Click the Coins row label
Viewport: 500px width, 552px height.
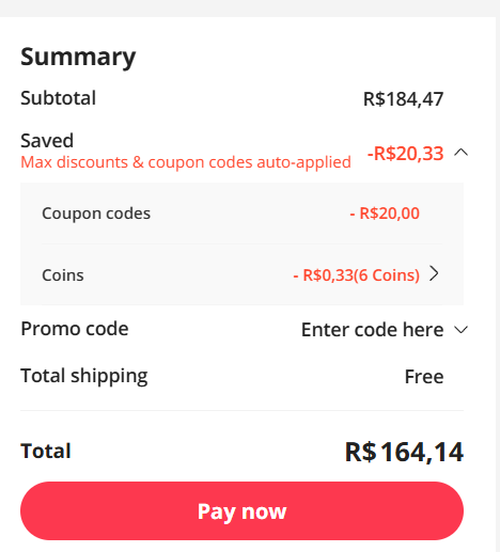[x=63, y=275]
